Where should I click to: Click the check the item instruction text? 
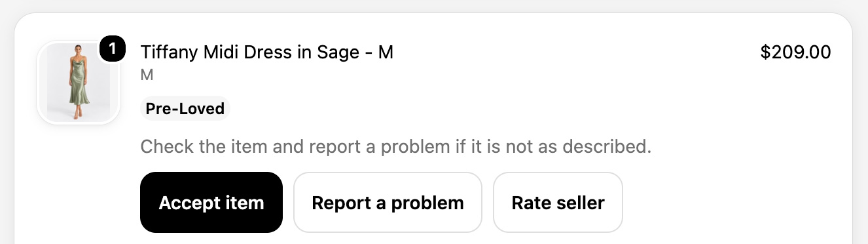coord(396,146)
